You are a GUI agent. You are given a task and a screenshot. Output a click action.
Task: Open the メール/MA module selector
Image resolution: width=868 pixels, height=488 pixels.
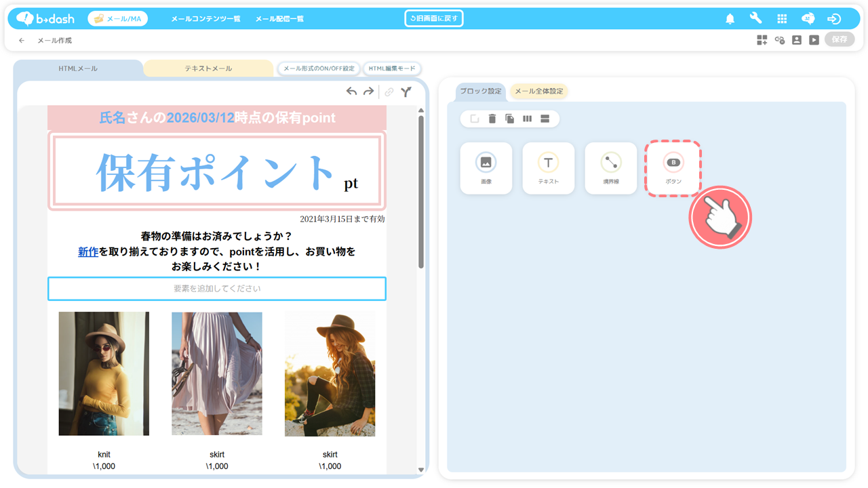click(x=118, y=19)
